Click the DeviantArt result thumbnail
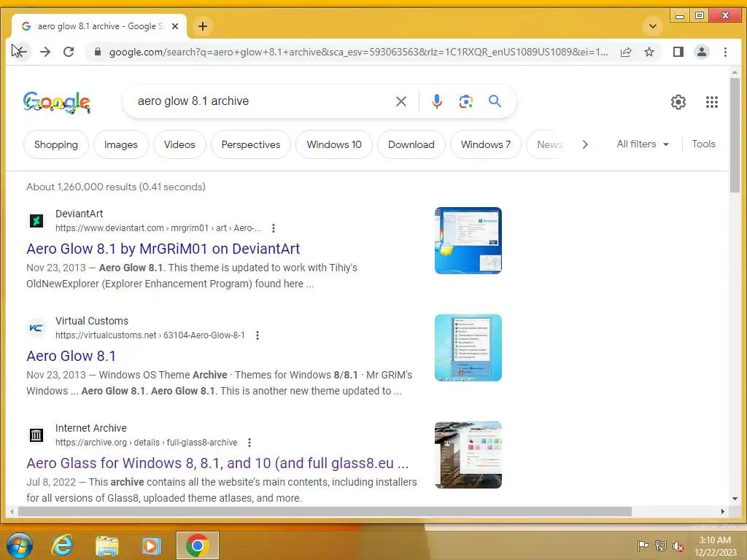Image resolution: width=747 pixels, height=560 pixels. point(468,241)
